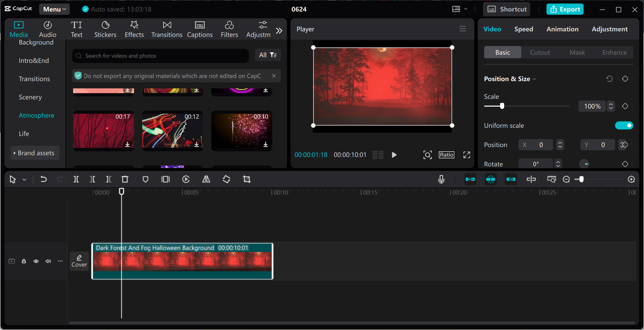Fit timeline to window icon
The height and width of the screenshot is (330, 644).
tap(551, 179)
